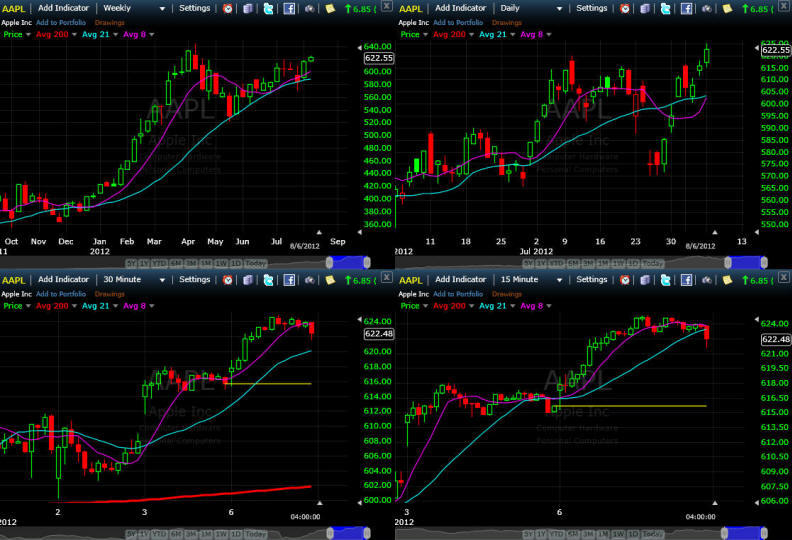Share Weekly chart via Facebook icon
The width and height of the screenshot is (792, 540).
click(289, 9)
